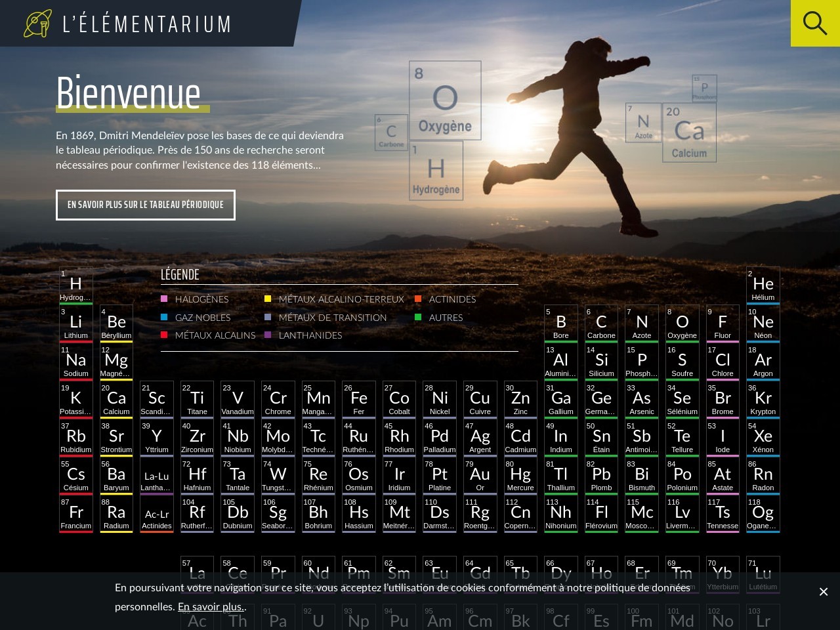Open the Plomb (Pb) element tile
The height and width of the screenshot is (630, 840).
601,476
